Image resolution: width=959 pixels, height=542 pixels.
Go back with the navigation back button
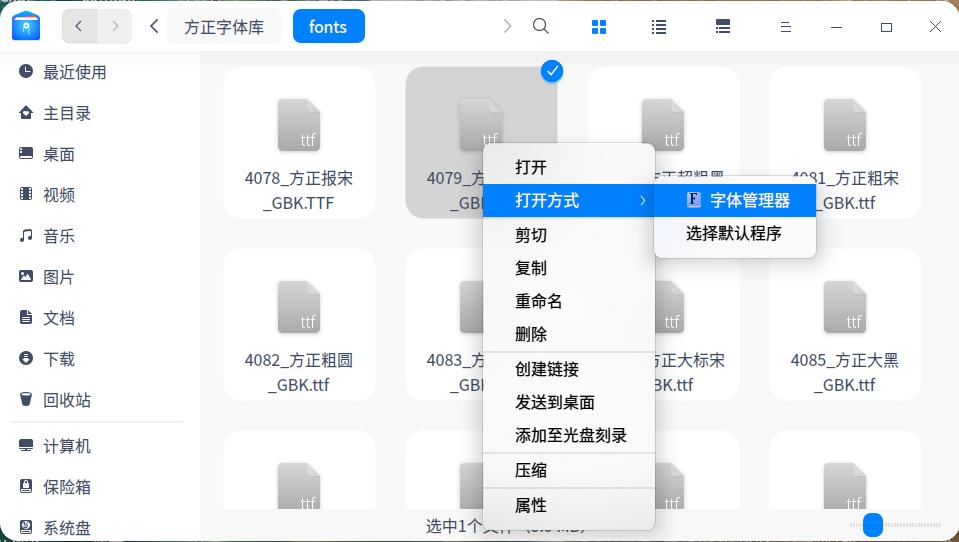pyautogui.click(x=79, y=26)
